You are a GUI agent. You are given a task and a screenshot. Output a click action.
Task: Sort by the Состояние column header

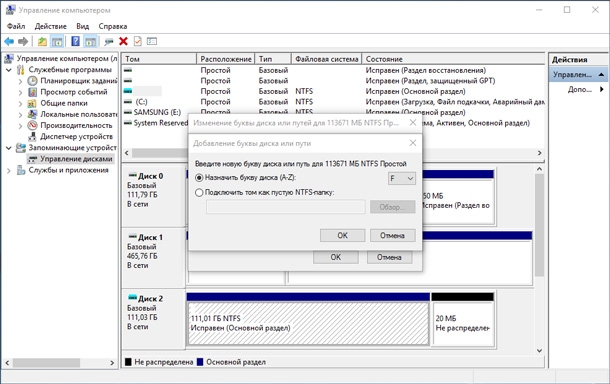453,59
